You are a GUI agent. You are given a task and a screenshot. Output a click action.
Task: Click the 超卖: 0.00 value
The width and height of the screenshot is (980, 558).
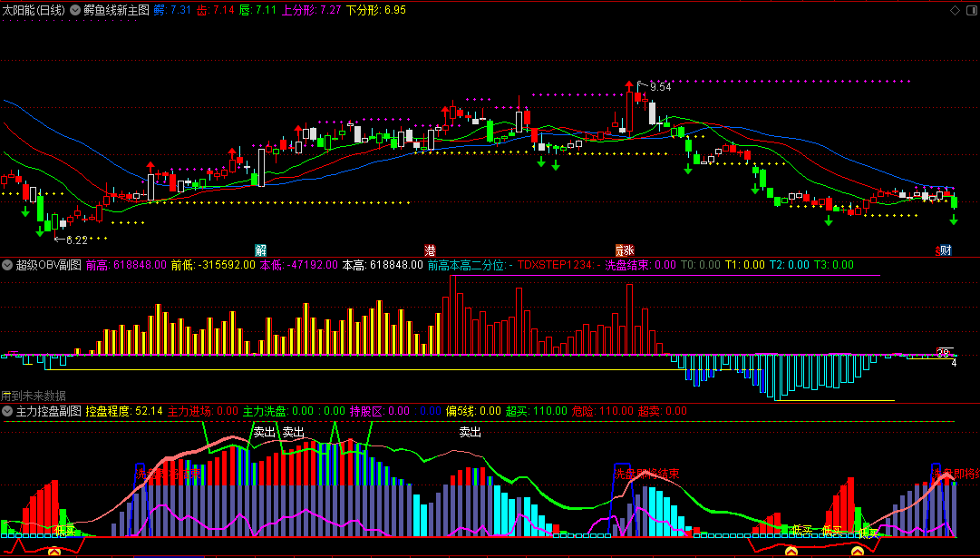click(663, 412)
